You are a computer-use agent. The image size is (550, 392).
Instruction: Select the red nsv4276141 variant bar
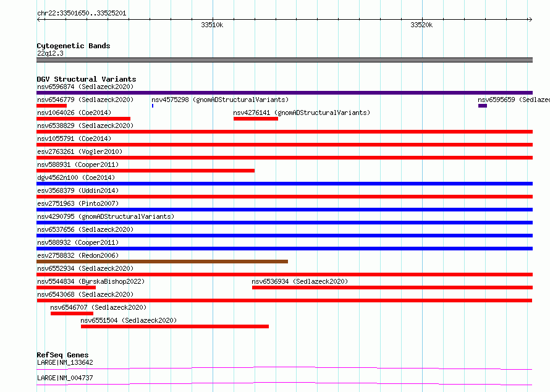point(256,119)
